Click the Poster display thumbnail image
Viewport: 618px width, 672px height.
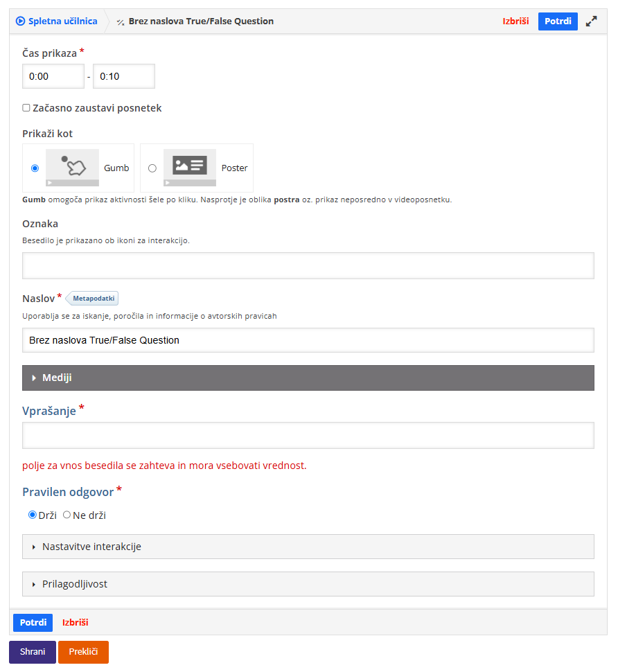[190, 168]
